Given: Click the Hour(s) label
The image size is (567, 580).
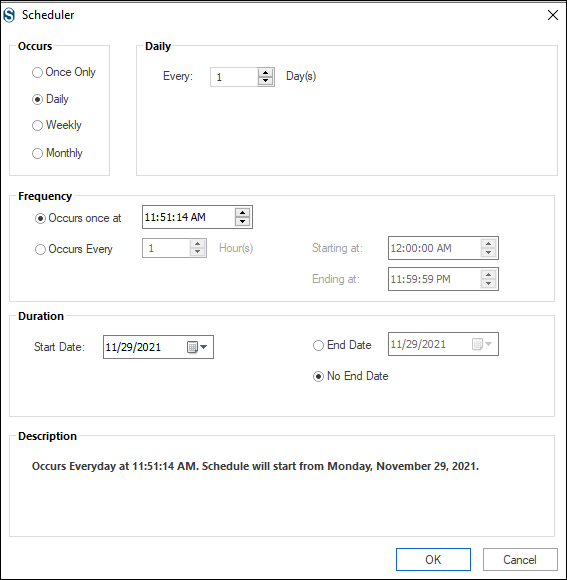Looking at the screenshot, I should tap(236, 248).
